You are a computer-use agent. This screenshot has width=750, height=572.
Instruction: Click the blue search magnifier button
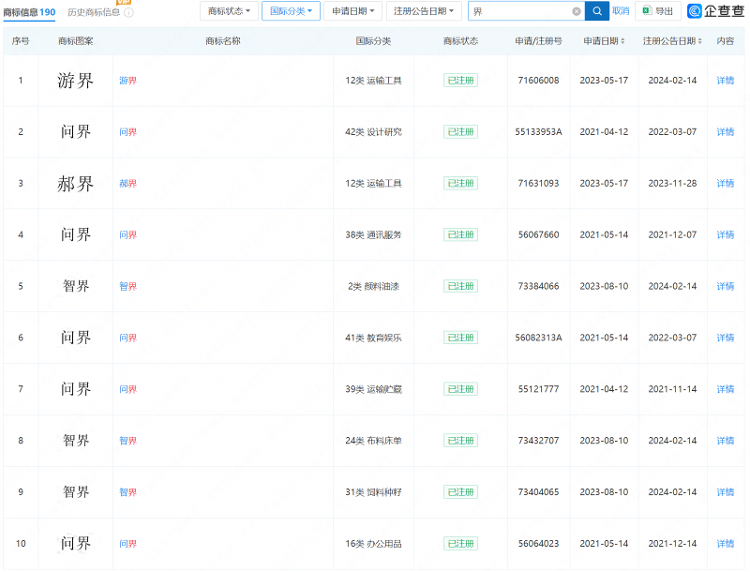(597, 11)
